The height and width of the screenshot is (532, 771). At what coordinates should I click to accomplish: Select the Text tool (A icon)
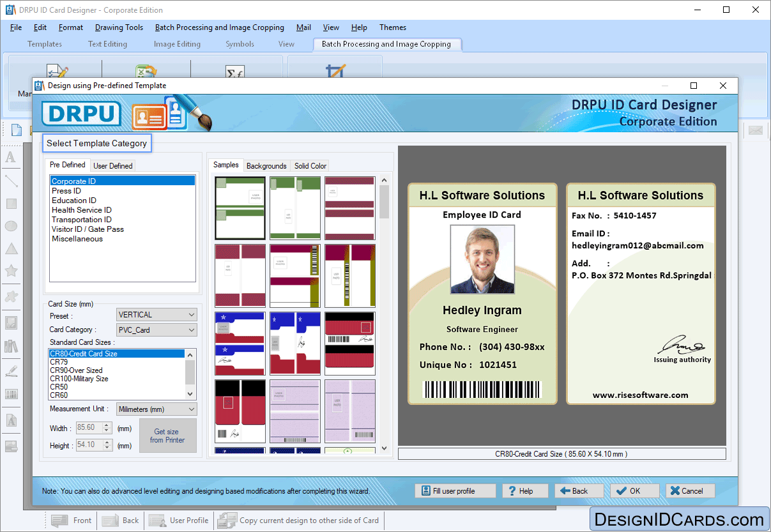[11, 158]
